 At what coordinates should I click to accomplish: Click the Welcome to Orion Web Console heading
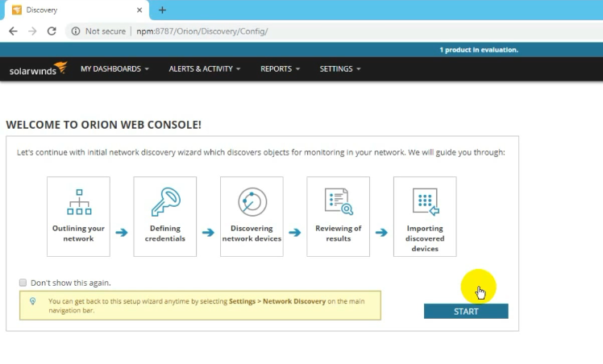tap(104, 125)
